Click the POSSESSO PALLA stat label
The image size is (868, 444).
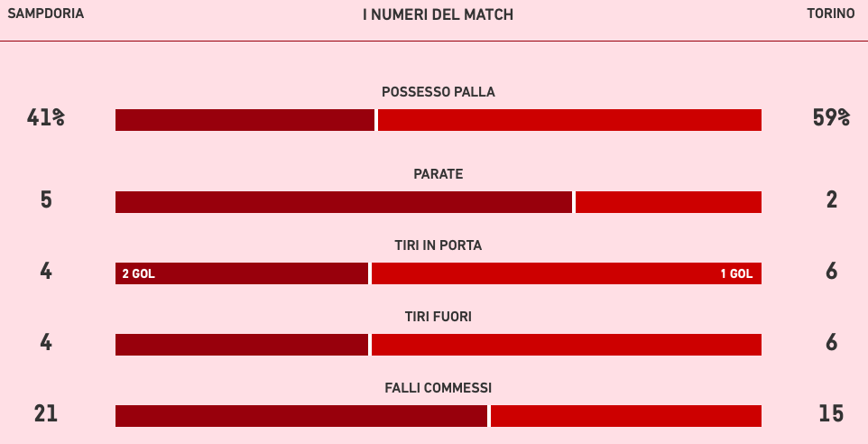click(x=439, y=92)
